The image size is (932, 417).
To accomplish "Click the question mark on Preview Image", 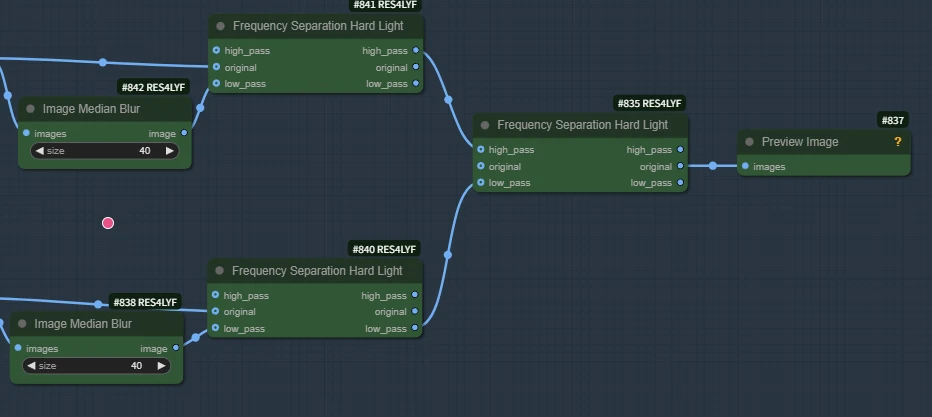I will point(897,142).
